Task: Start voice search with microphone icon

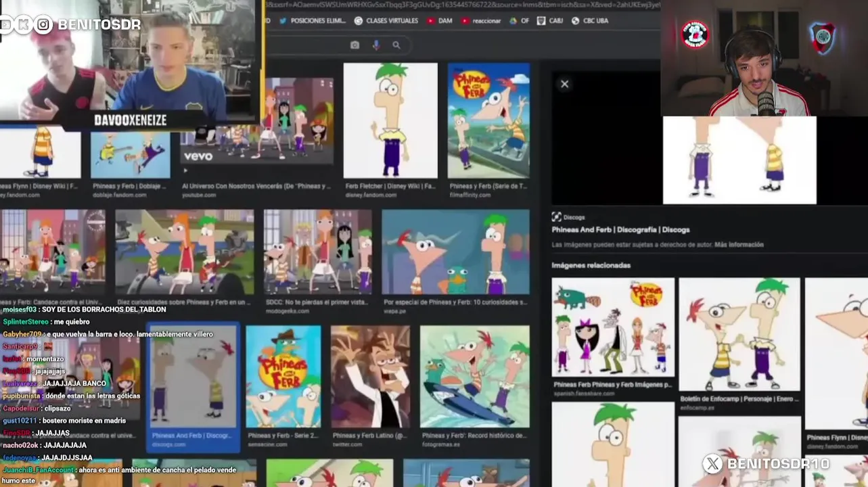Action: [x=376, y=45]
